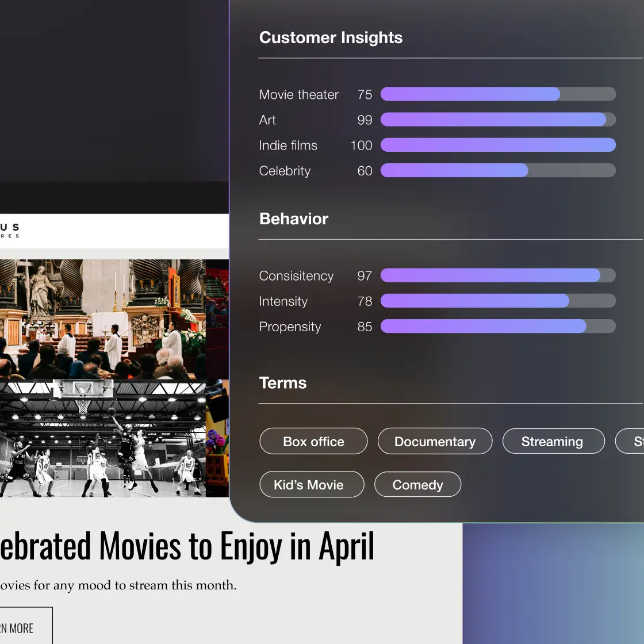Click the Movies to Enjoy in April headline
This screenshot has height=644, width=644.
point(187,547)
